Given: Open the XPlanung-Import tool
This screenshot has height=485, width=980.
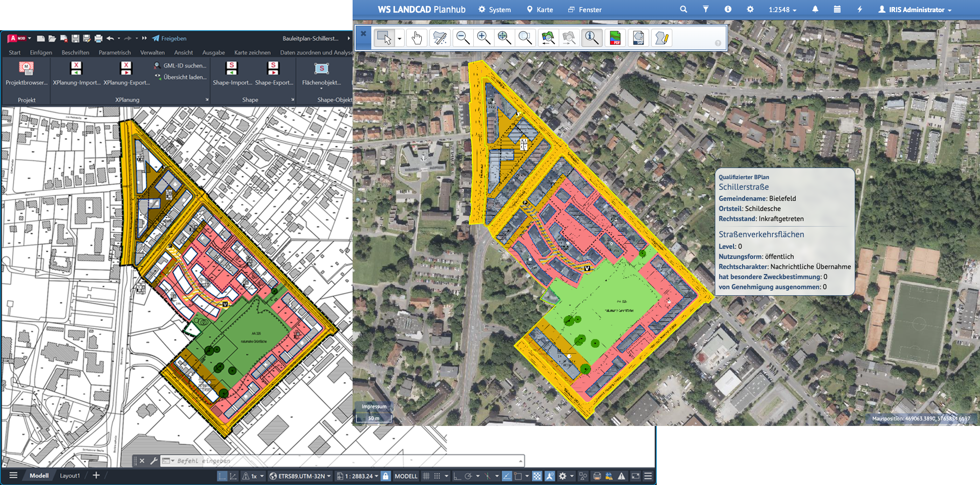Looking at the screenshot, I should [76, 73].
